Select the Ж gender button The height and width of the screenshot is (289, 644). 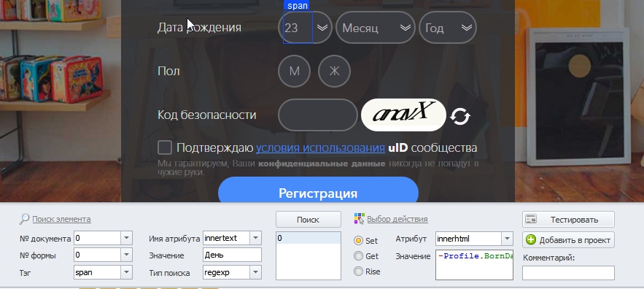334,72
